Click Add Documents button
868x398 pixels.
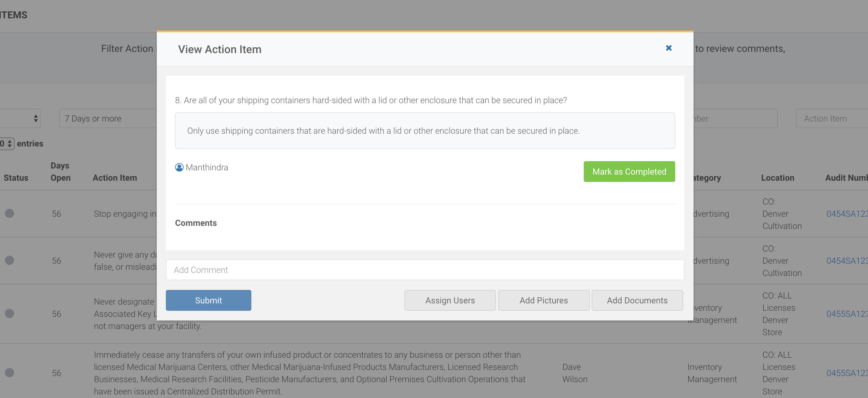[637, 300]
